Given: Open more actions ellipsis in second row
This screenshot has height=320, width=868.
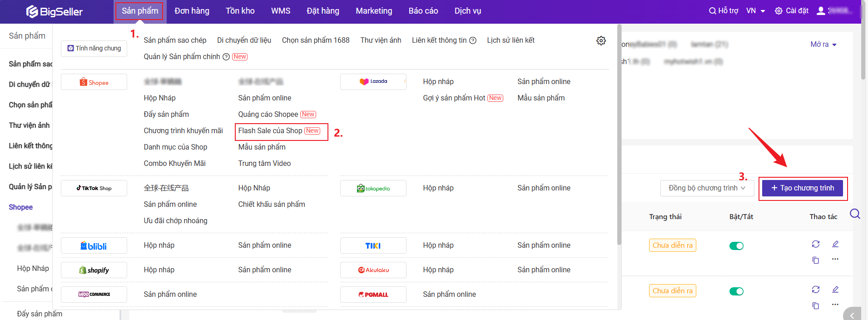Looking at the screenshot, I should point(835,304).
